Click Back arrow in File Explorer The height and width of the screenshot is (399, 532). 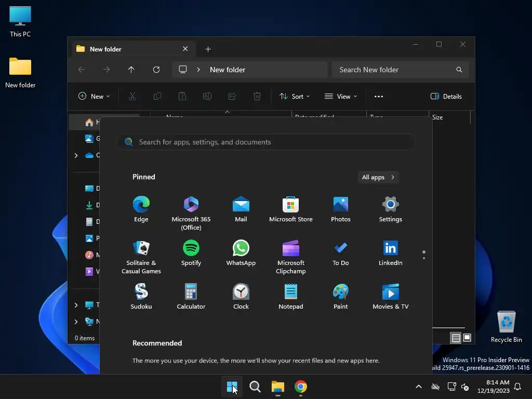tap(82, 70)
